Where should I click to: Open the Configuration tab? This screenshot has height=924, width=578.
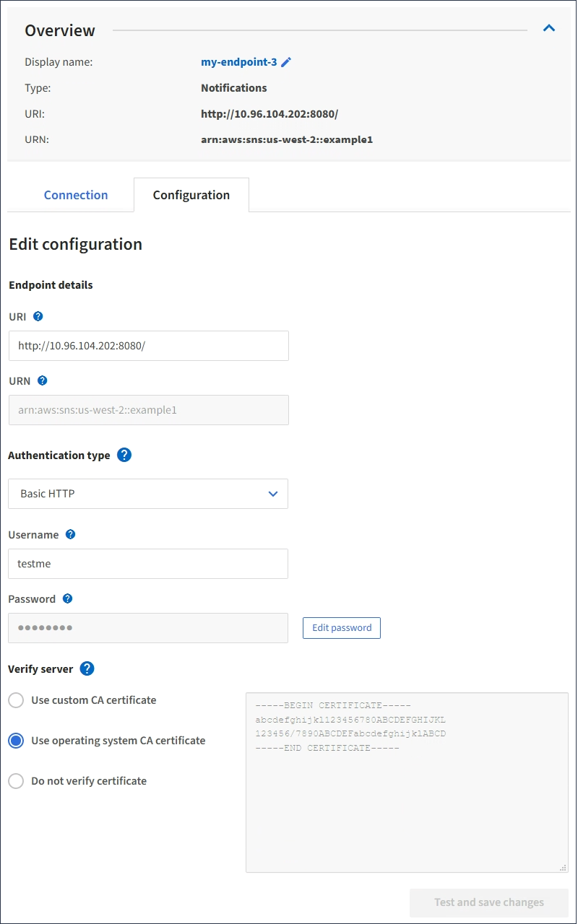tap(191, 195)
